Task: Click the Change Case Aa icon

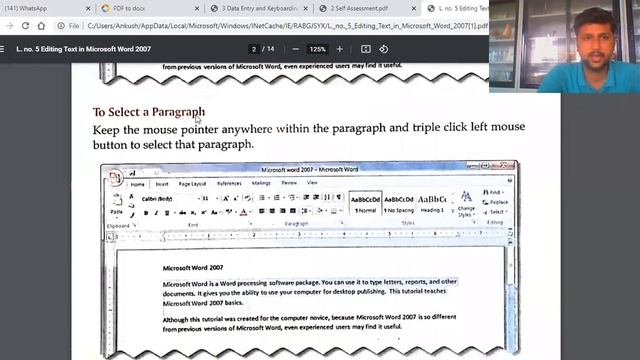Action: 214,212
